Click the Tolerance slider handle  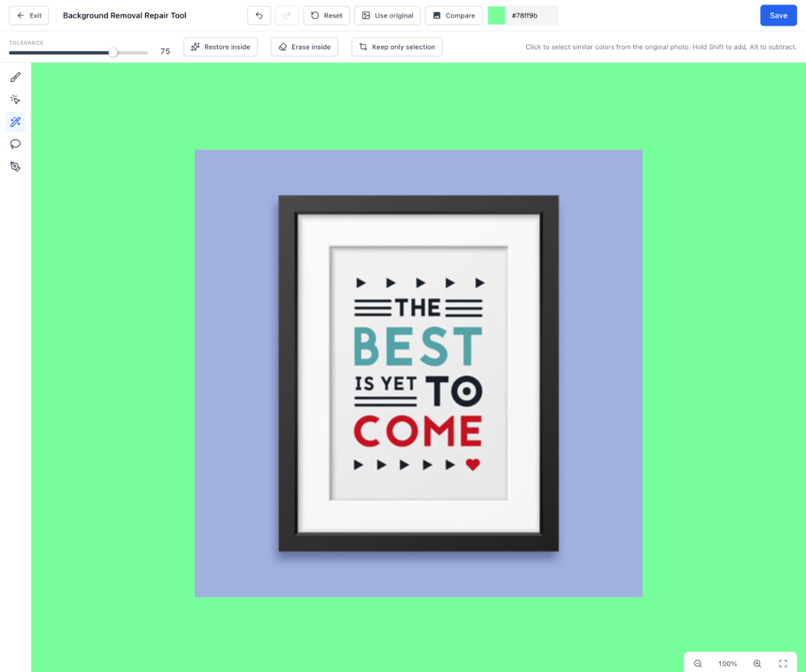coord(113,53)
